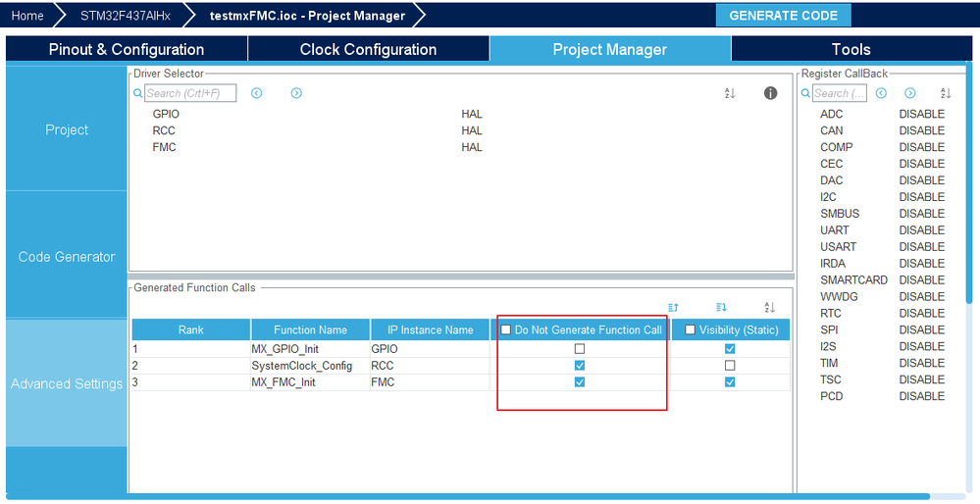Change I2C callback DISABLE value
980x504 pixels.
pyautogui.click(x=922, y=197)
